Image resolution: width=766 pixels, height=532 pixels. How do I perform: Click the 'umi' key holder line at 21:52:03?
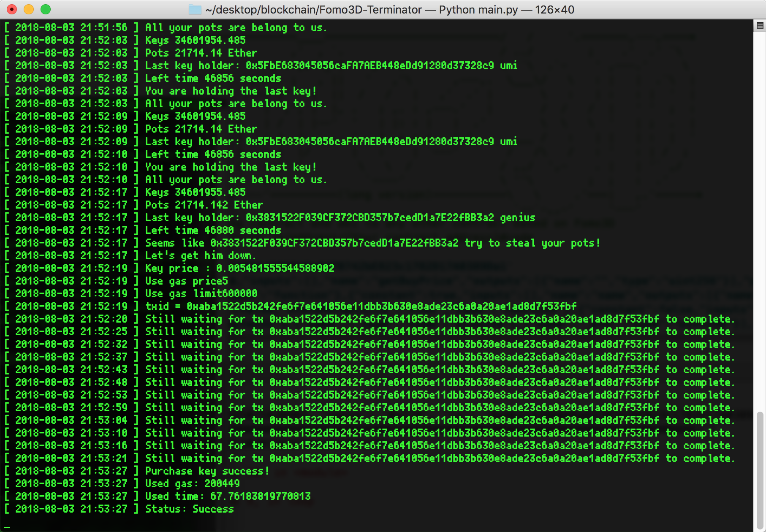coord(261,65)
